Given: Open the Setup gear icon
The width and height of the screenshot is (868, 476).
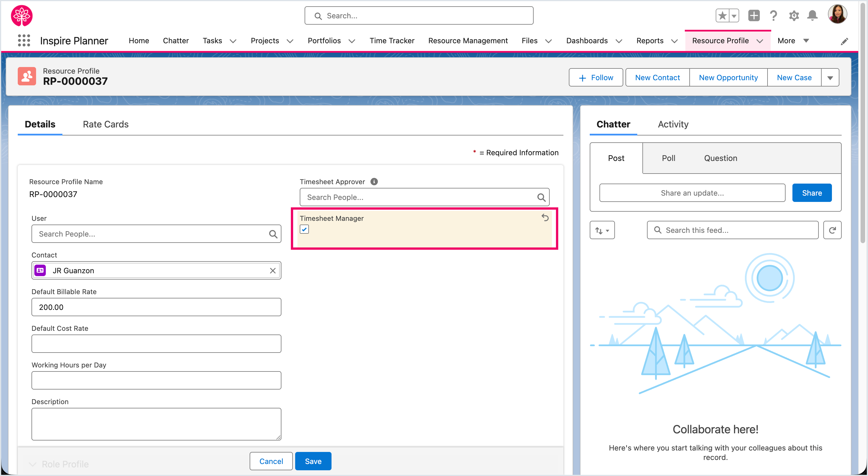Looking at the screenshot, I should click(794, 15).
